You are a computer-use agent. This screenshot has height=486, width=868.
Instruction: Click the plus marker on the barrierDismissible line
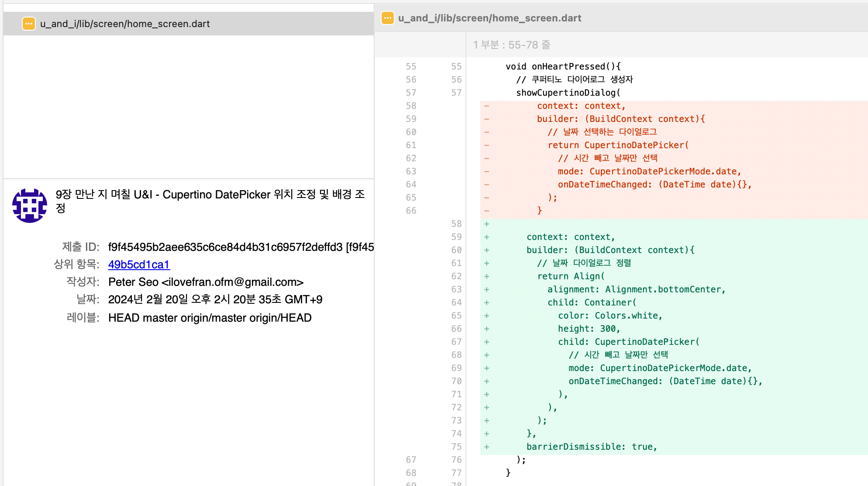(486, 447)
